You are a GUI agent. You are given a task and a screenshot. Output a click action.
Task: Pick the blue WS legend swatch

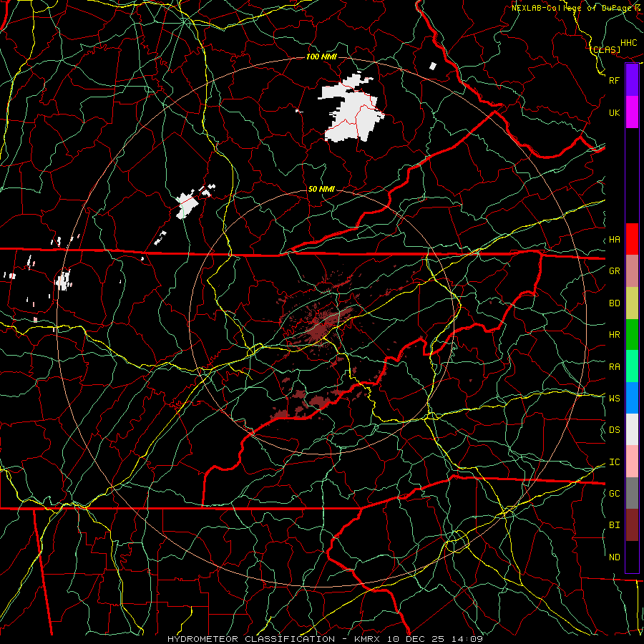click(632, 398)
